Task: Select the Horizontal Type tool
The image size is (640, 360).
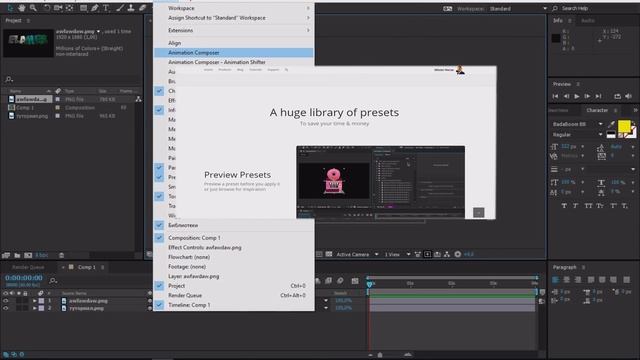Action: point(106,8)
